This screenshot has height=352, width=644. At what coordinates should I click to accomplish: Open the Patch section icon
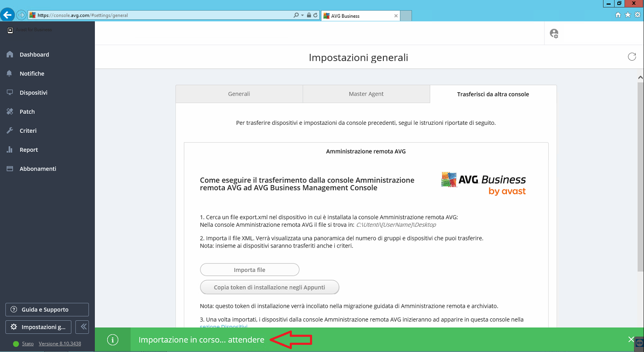[10, 111]
